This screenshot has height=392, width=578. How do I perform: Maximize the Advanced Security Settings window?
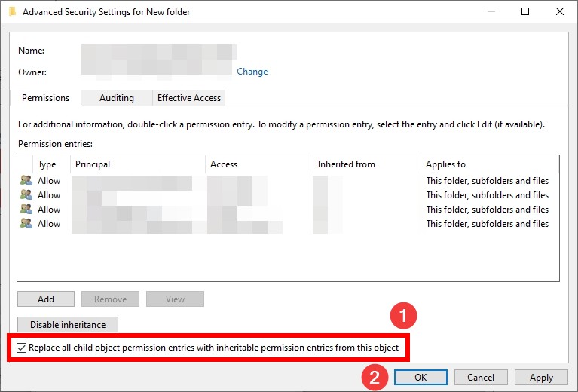pyautogui.click(x=525, y=11)
